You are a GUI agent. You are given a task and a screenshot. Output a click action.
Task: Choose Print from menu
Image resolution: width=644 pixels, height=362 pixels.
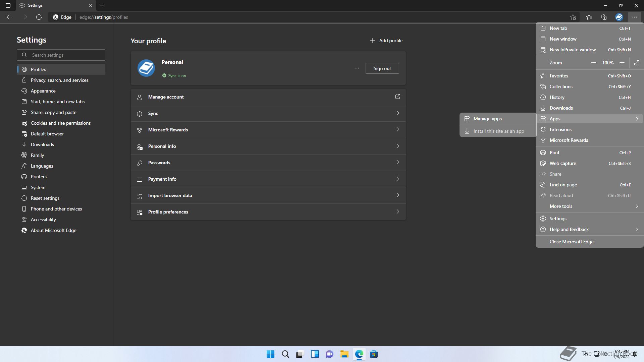[590, 153]
